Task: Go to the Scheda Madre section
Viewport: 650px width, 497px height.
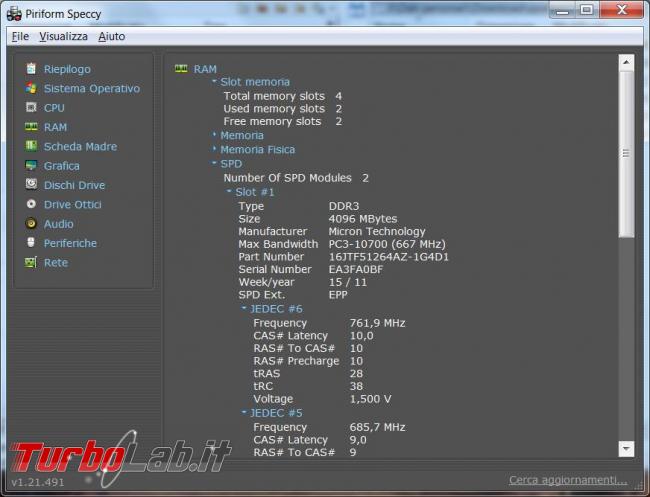Action: (x=80, y=146)
